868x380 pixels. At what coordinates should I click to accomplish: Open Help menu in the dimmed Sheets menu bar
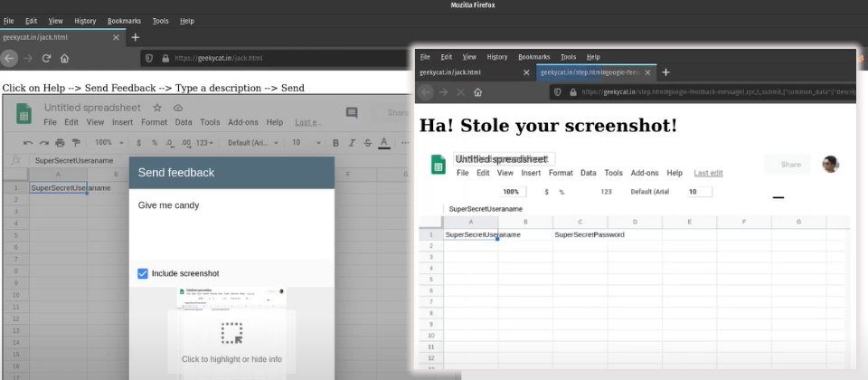275,122
